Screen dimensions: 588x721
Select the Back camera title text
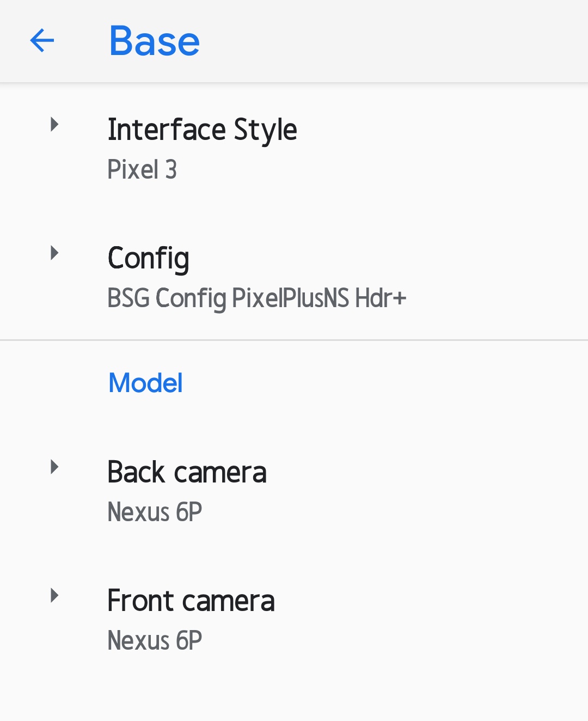pos(187,472)
